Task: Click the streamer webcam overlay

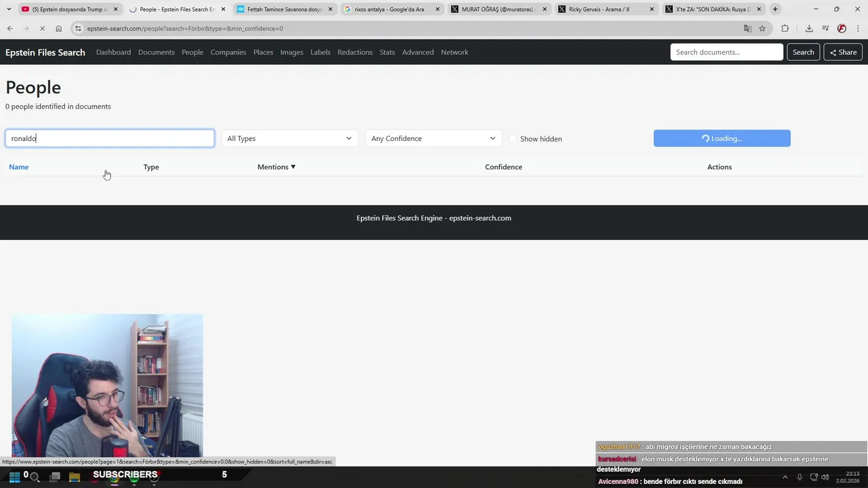Action: [x=107, y=386]
